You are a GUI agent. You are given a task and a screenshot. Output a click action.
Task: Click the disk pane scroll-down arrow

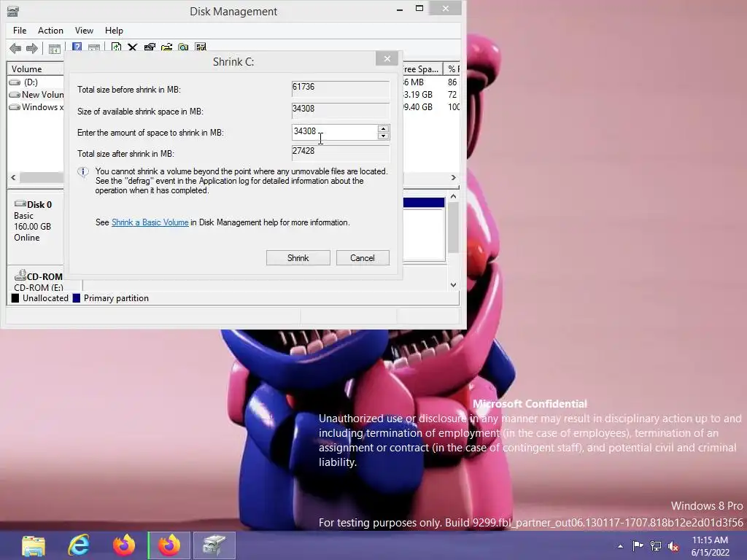pyautogui.click(x=453, y=285)
